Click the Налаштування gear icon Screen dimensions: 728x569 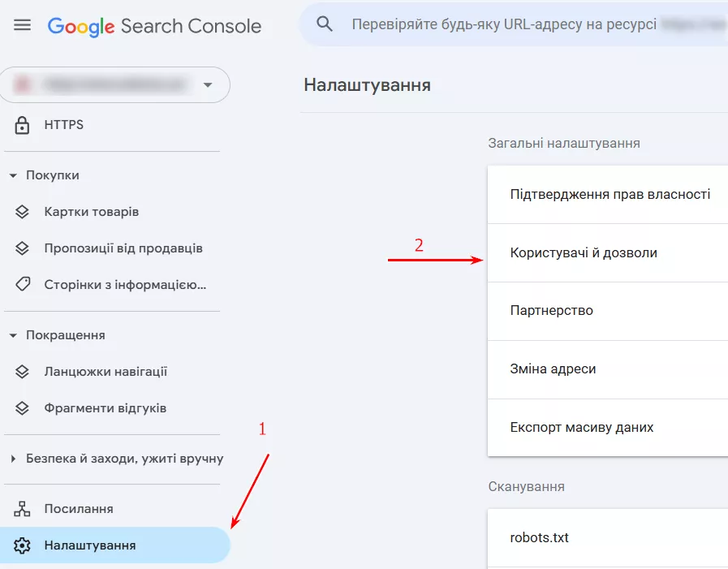21,545
